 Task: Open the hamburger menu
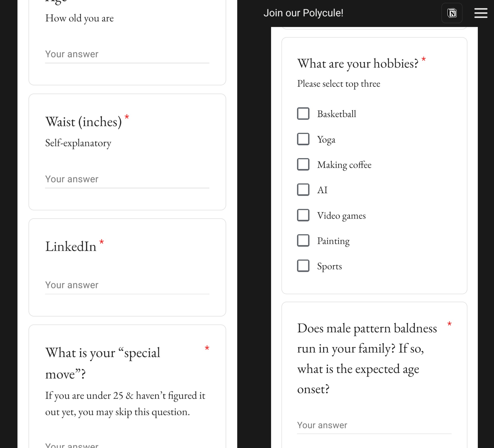480,13
